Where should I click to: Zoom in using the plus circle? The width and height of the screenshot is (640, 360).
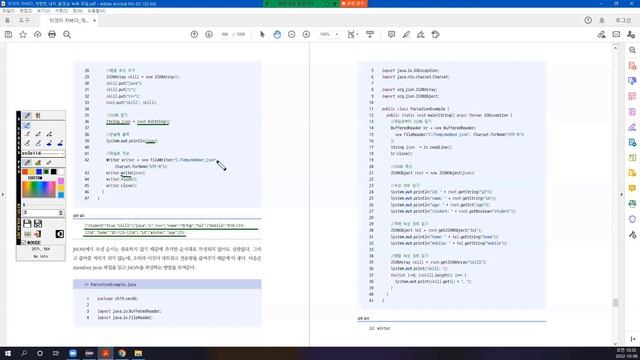tap(306, 35)
